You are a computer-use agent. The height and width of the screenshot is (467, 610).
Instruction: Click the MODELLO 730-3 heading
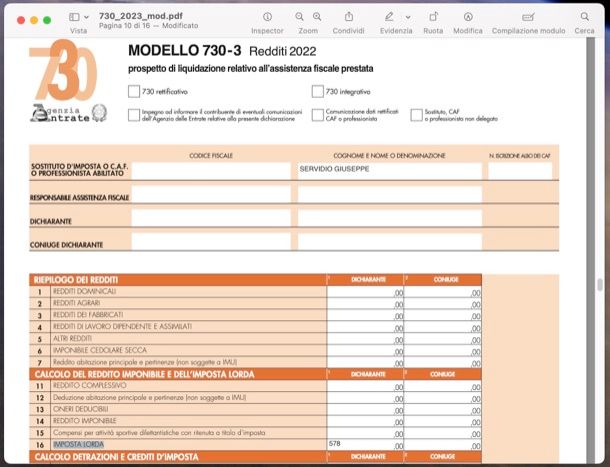[184, 51]
